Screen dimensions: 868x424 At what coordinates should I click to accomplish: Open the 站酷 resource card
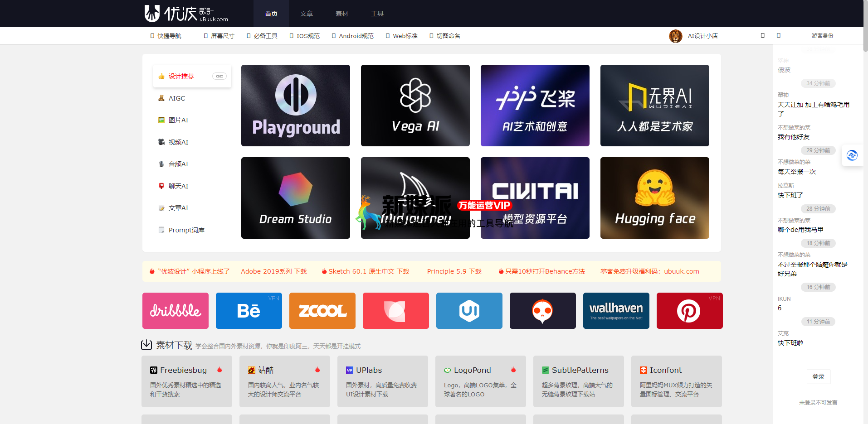click(x=285, y=381)
